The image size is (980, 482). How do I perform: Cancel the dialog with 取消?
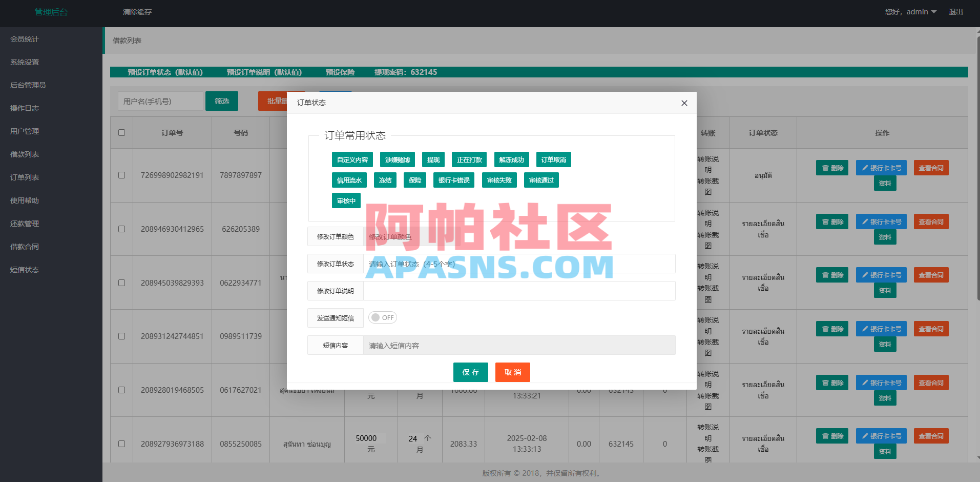[512, 372]
